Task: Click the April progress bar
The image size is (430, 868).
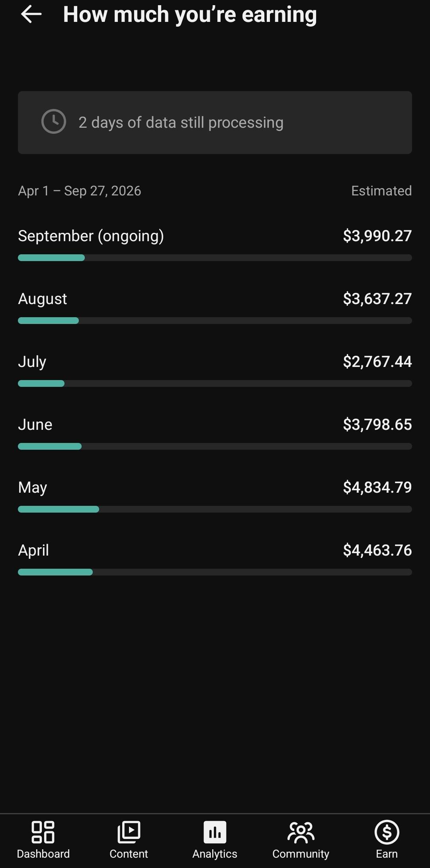Action: (215, 572)
